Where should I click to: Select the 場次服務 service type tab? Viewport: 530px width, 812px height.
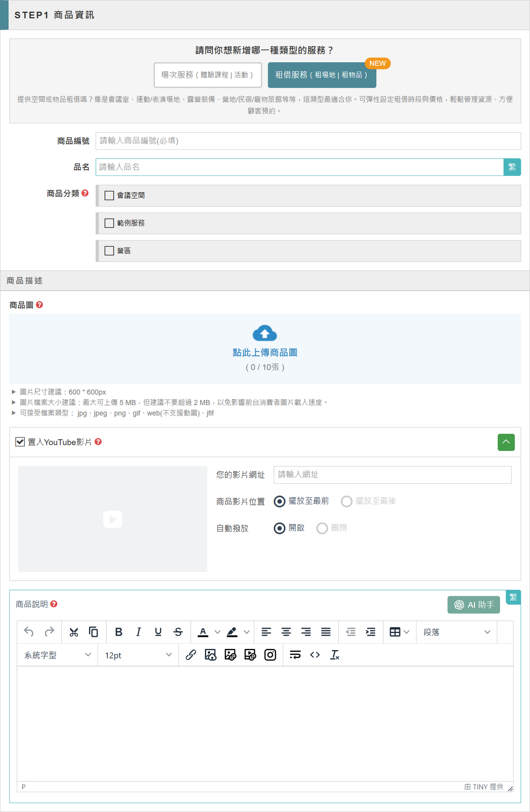click(208, 75)
